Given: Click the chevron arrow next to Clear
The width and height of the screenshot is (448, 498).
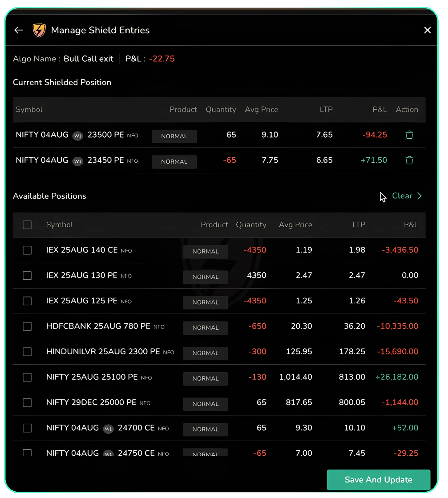Looking at the screenshot, I should coord(420,196).
